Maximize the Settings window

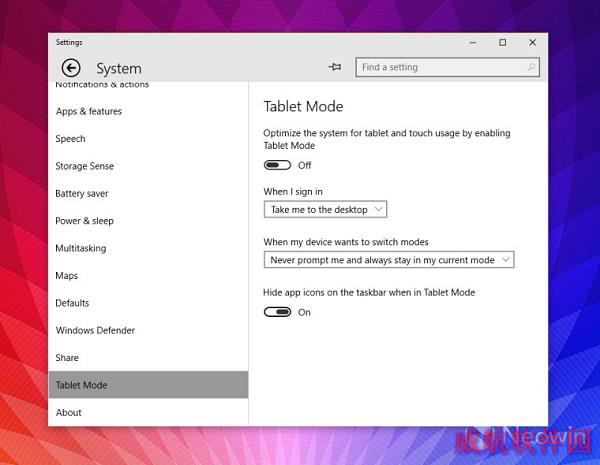pos(502,42)
